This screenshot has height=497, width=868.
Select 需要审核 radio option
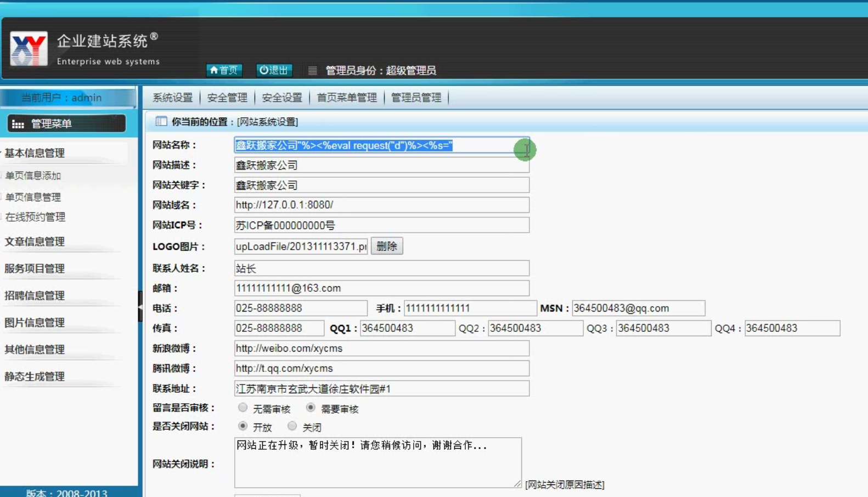pyautogui.click(x=311, y=408)
